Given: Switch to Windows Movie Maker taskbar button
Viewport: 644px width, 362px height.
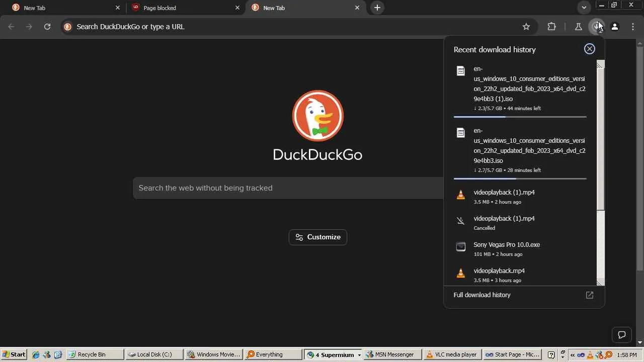Looking at the screenshot, I should click(x=214, y=354).
